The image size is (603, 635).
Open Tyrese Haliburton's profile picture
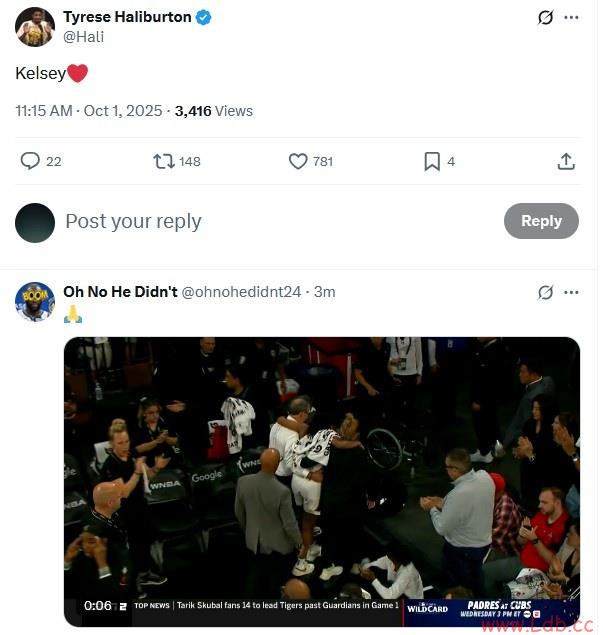(35, 27)
